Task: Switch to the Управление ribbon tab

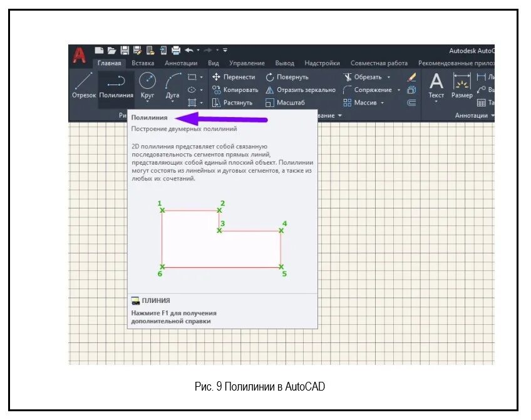Action: pyautogui.click(x=247, y=63)
